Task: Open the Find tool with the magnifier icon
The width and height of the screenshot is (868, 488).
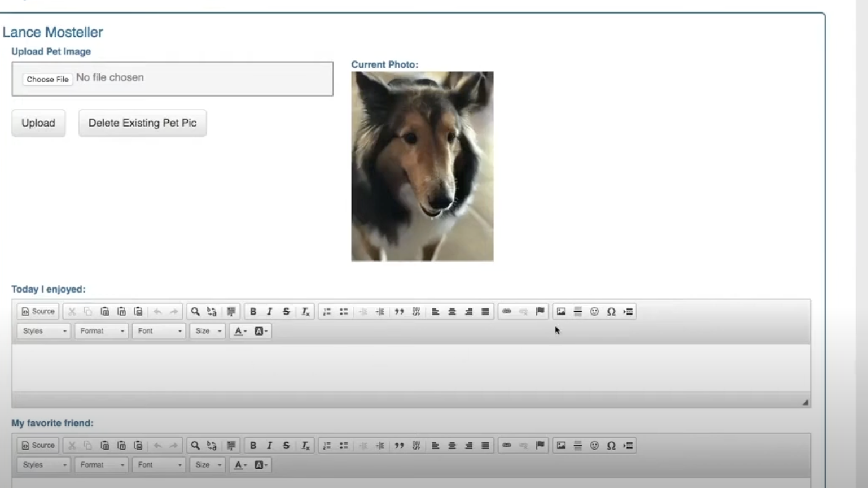Action: click(195, 311)
